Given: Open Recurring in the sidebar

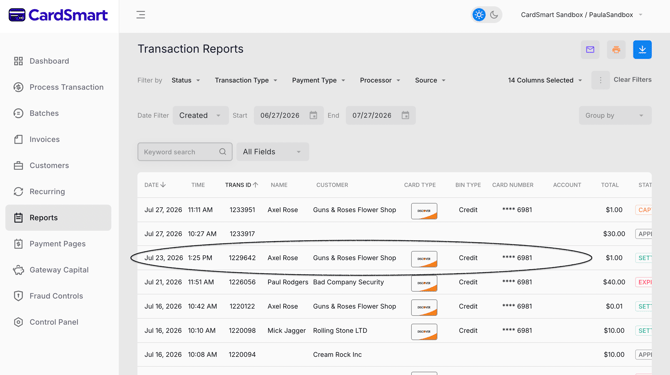Looking at the screenshot, I should point(58,191).
